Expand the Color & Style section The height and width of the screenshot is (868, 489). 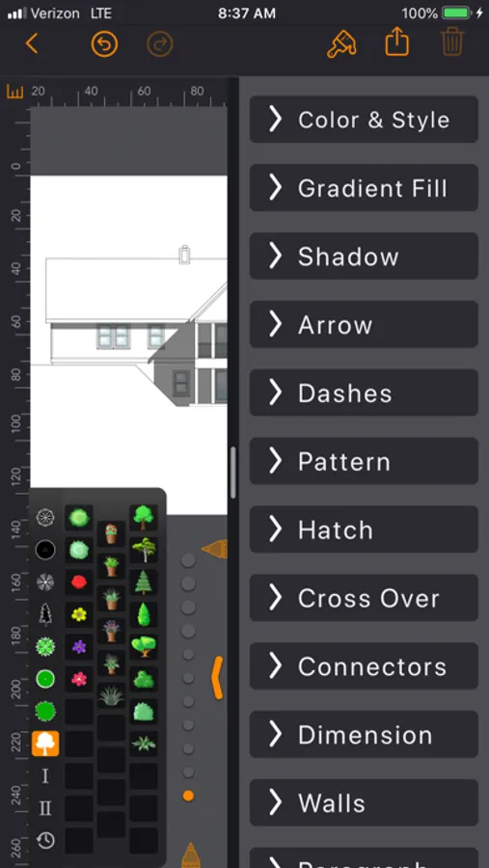click(x=364, y=120)
